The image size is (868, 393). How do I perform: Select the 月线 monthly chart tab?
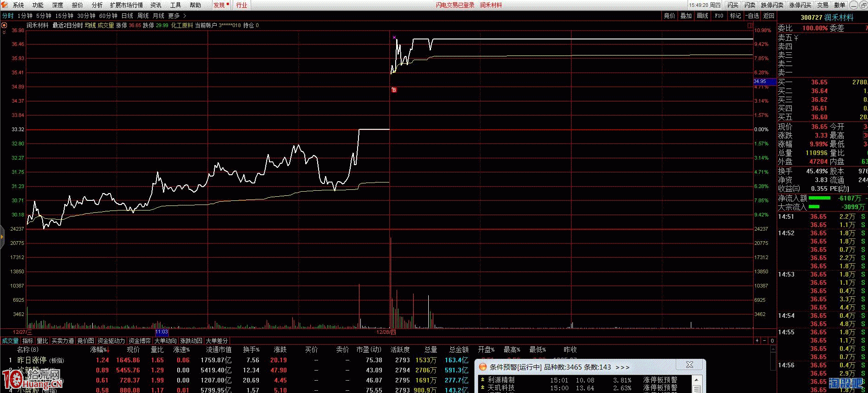[158, 16]
